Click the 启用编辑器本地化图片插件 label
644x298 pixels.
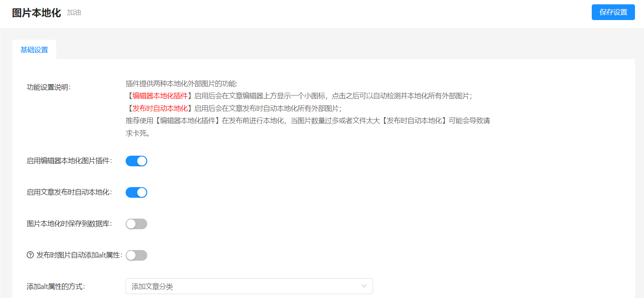(x=69, y=161)
